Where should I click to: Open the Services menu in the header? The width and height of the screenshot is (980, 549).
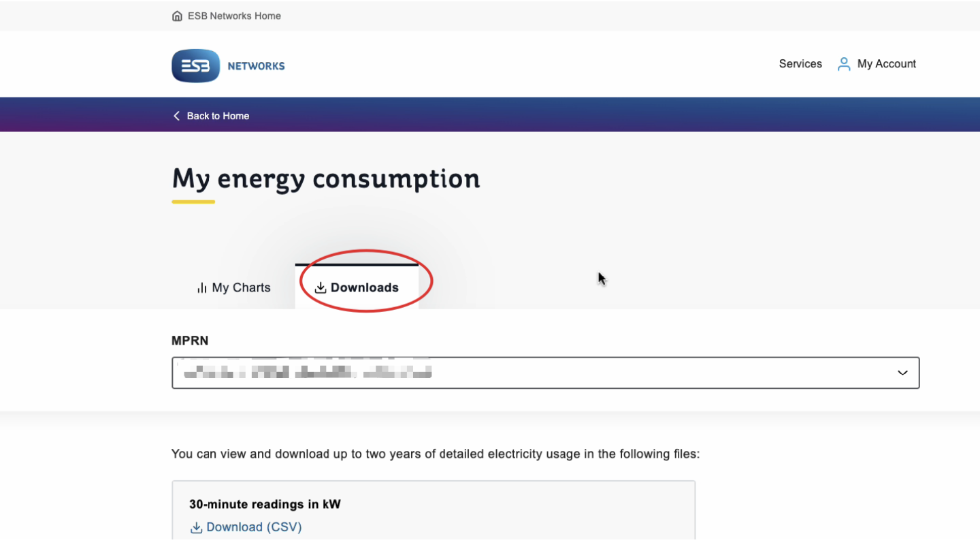(x=800, y=64)
